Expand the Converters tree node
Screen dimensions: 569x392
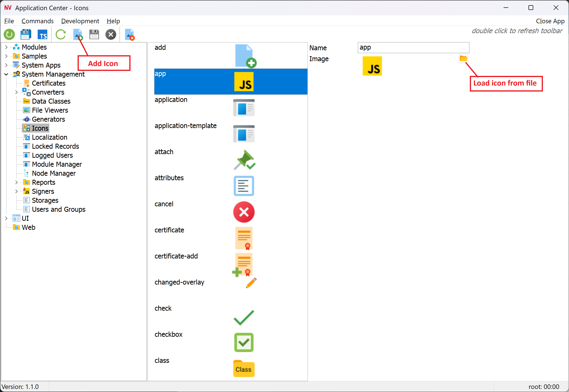tap(16, 92)
